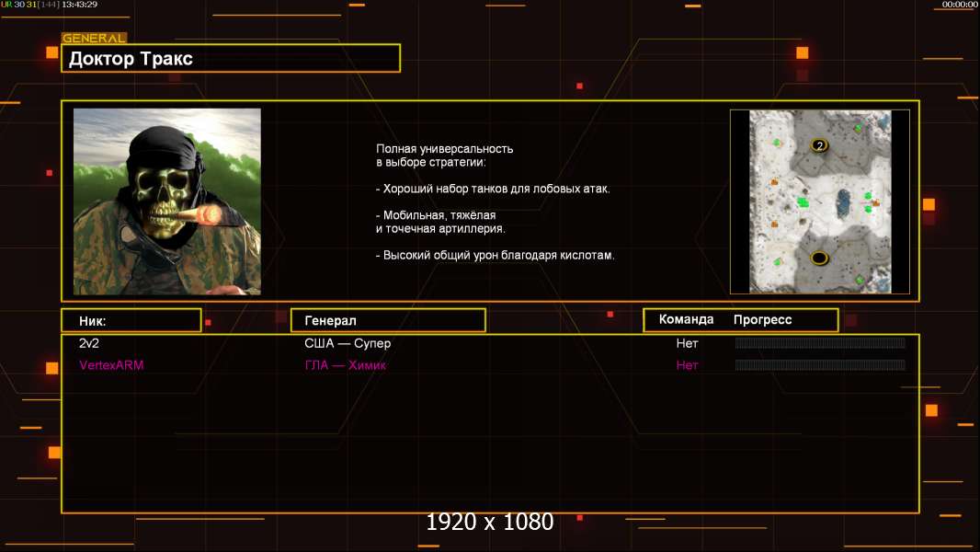Select the '2v2' player name

pos(89,343)
